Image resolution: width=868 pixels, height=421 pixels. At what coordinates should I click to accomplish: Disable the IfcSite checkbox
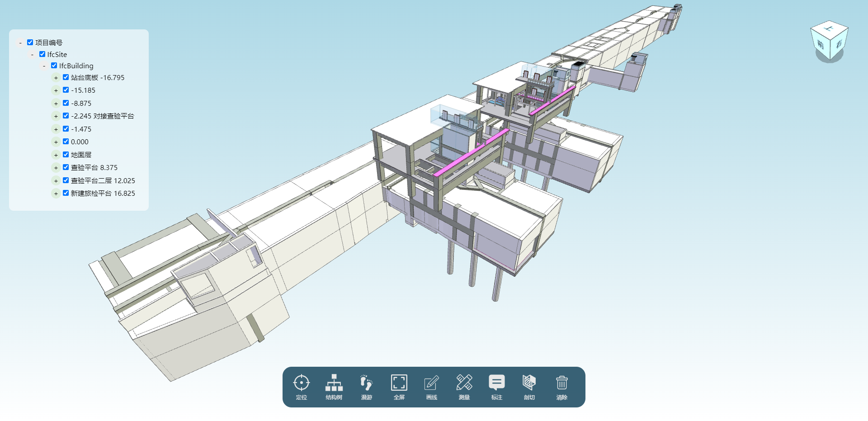point(42,54)
